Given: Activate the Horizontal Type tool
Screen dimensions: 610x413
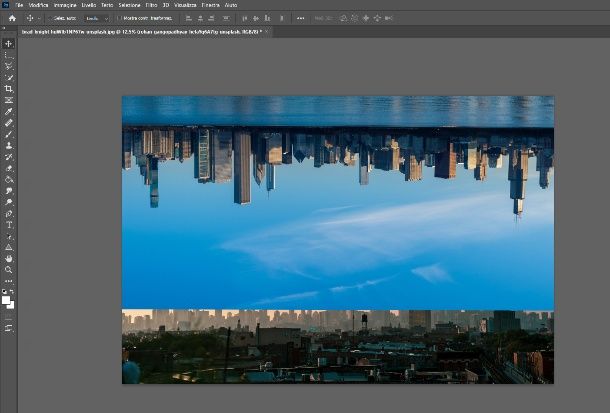Looking at the screenshot, I should pyautogui.click(x=9, y=225).
